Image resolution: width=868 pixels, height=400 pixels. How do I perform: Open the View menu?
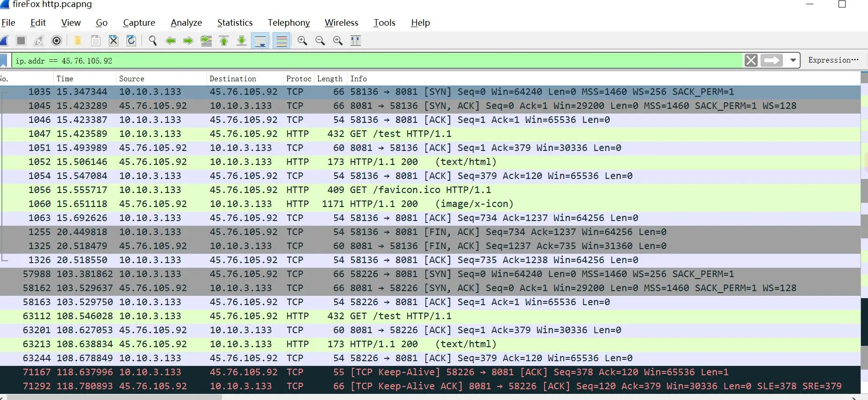pos(71,22)
